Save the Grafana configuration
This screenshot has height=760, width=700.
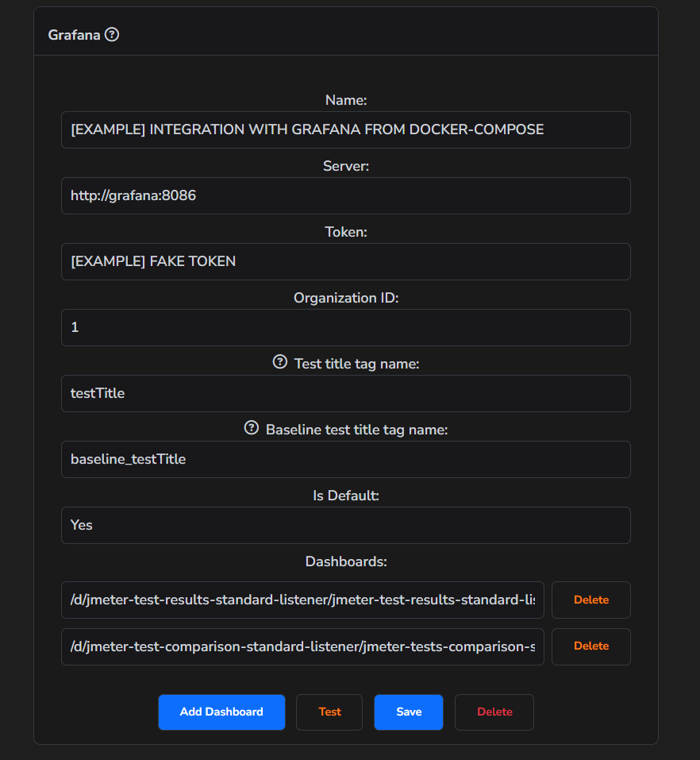408,712
